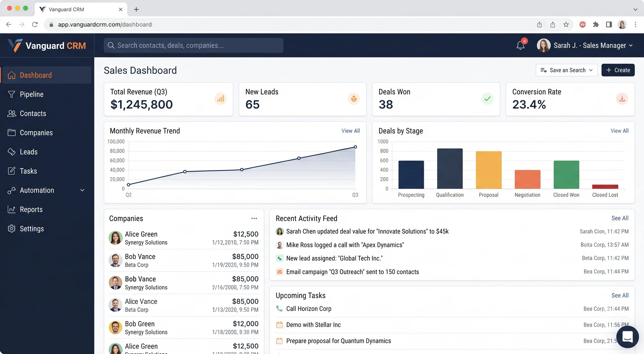The height and width of the screenshot is (354, 644).
Task: Click green phone icon for Global Tech lead
Action: coord(280,258)
